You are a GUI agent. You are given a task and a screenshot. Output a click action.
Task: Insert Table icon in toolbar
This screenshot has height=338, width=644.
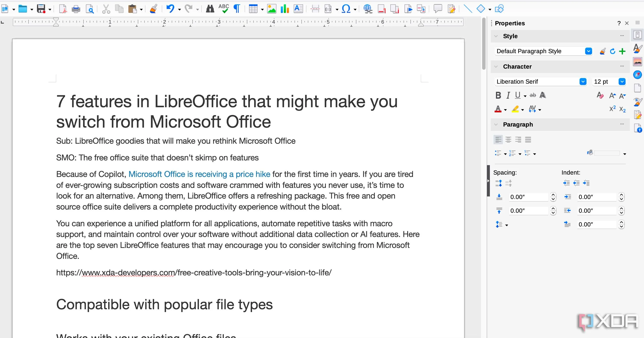253,9
